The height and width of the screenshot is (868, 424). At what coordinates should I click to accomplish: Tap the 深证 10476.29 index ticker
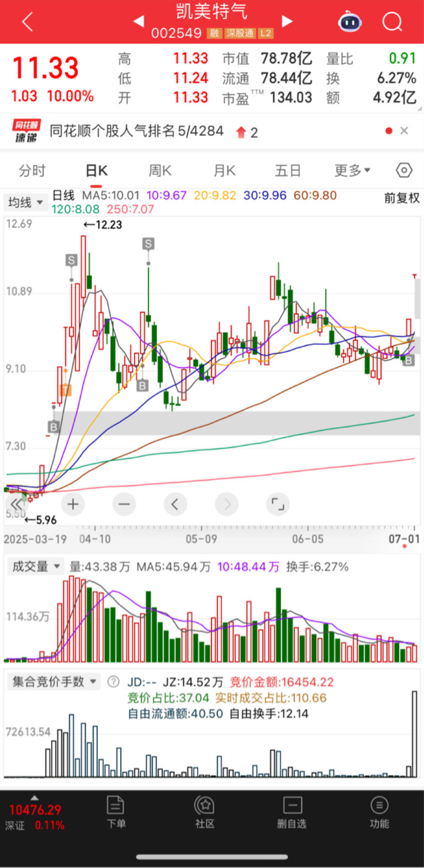35,817
